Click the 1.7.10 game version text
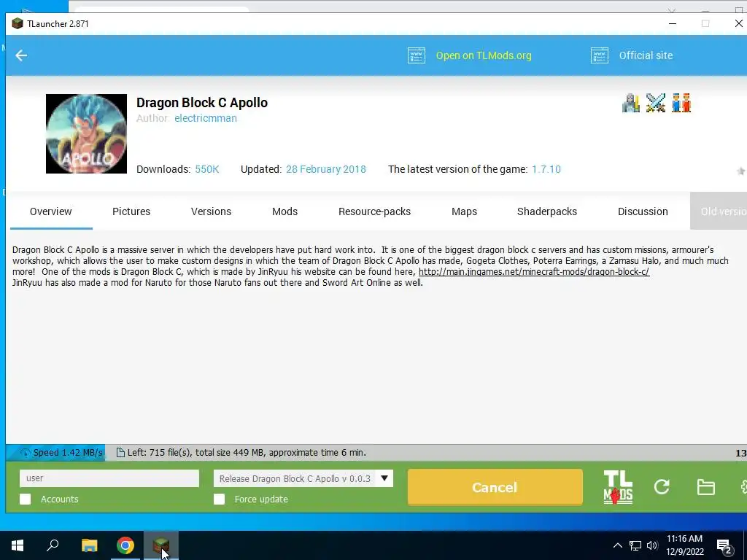The width and height of the screenshot is (747, 560). [x=546, y=169]
